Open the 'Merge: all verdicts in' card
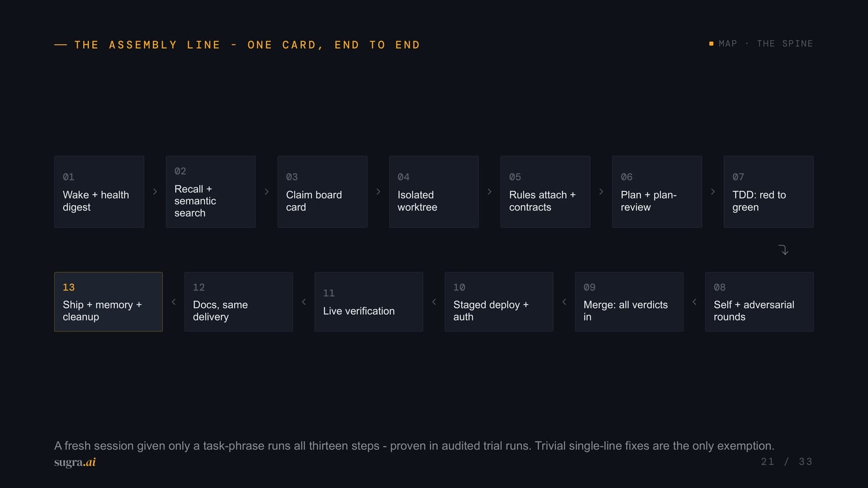868x488 pixels. [x=629, y=302]
